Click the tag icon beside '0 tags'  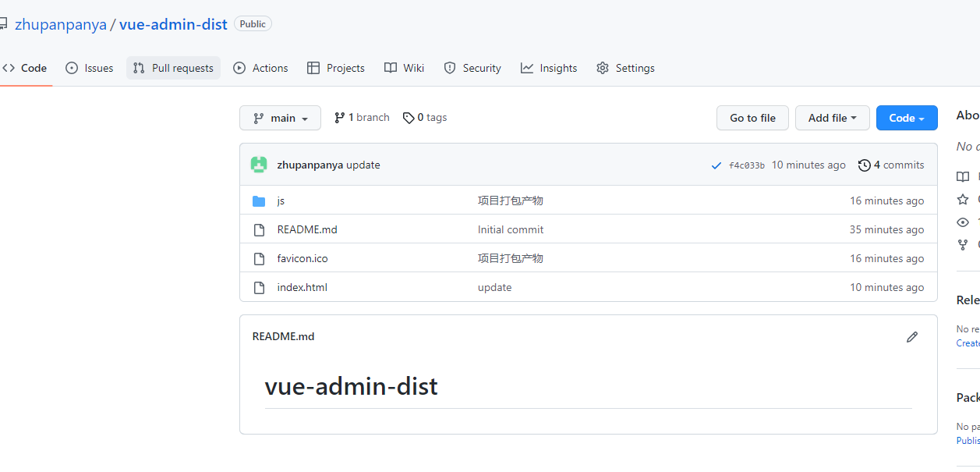point(409,118)
